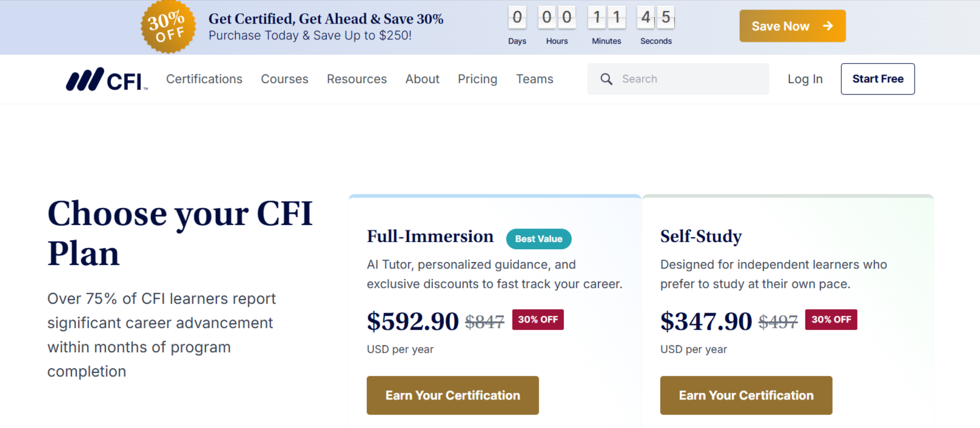Open the Teams menu item
Viewport: 980px width, 428px height.
(534, 79)
